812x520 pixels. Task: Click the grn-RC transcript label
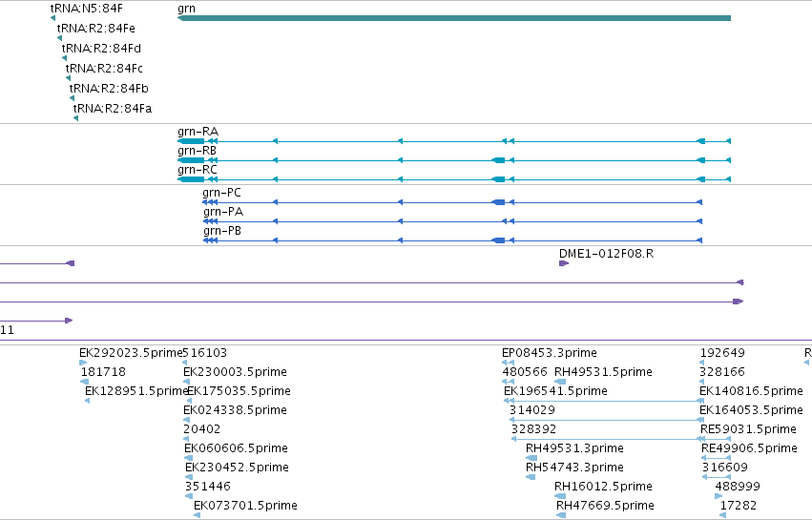(198, 170)
